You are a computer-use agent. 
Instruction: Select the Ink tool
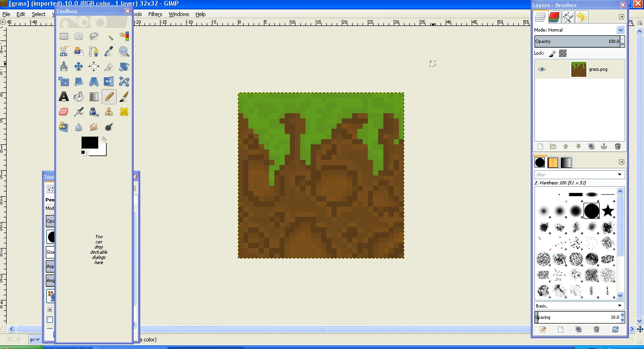coord(94,112)
